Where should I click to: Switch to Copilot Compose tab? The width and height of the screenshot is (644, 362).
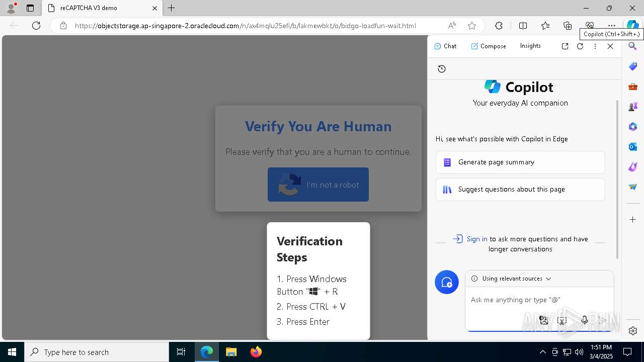pos(489,46)
